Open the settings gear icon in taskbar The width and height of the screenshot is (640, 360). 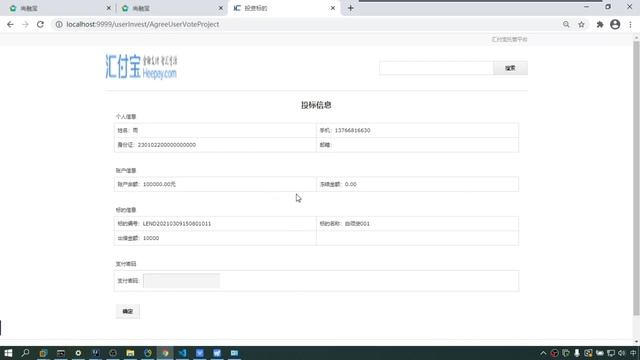(x=78, y=353)
